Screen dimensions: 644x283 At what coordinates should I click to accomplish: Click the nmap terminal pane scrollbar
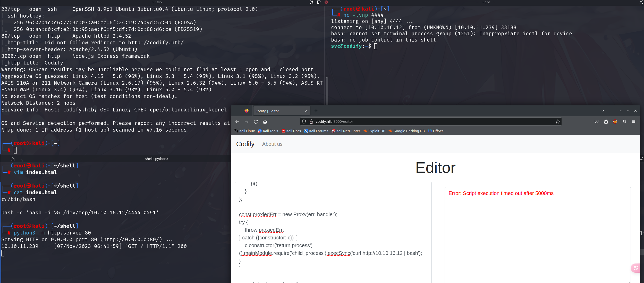[327, 90]
